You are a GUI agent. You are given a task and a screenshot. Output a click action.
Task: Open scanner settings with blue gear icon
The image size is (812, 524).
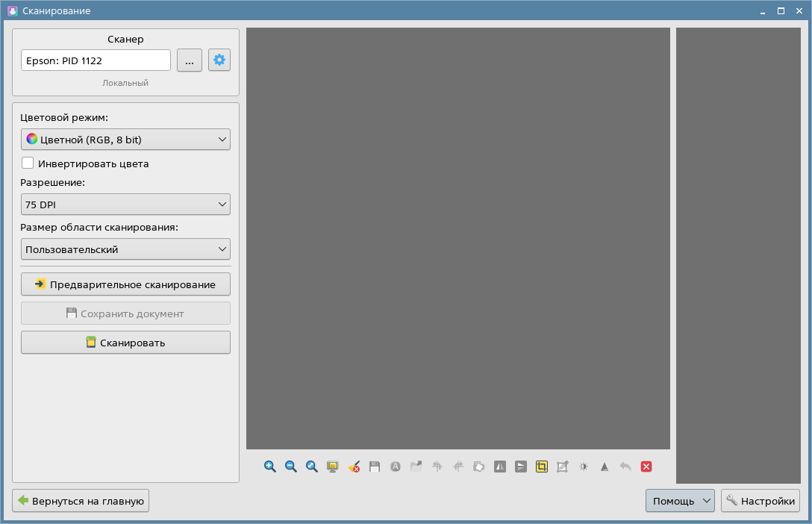[x=219, y=60]
